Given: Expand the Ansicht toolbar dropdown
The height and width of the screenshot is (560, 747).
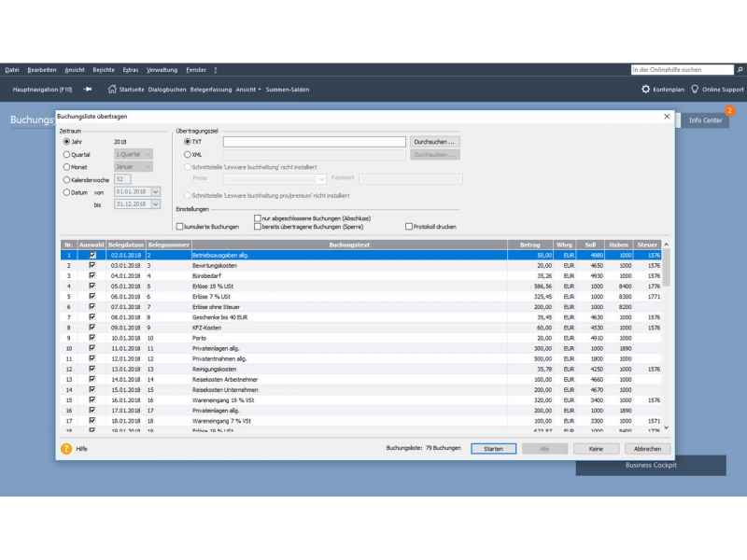Looking at the screenshot, I should tap(248, 90).
